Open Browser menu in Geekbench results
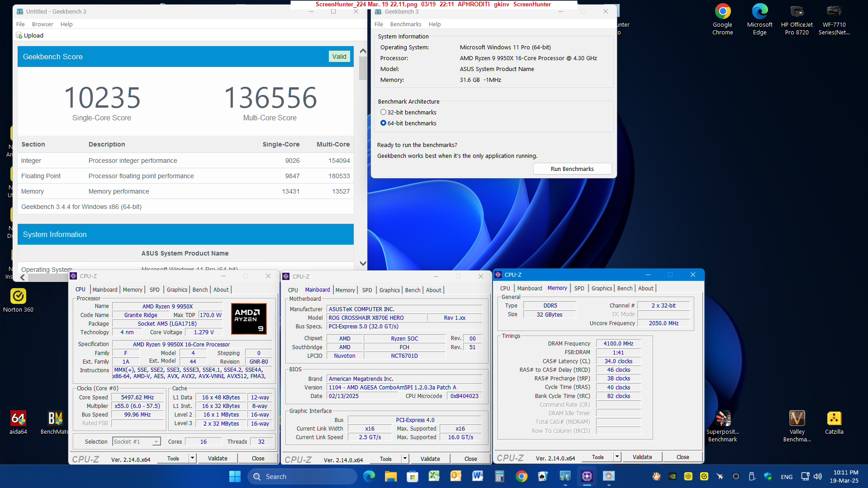Image resolution: width=868 pixels, height=488 pixels. (43, 24)
